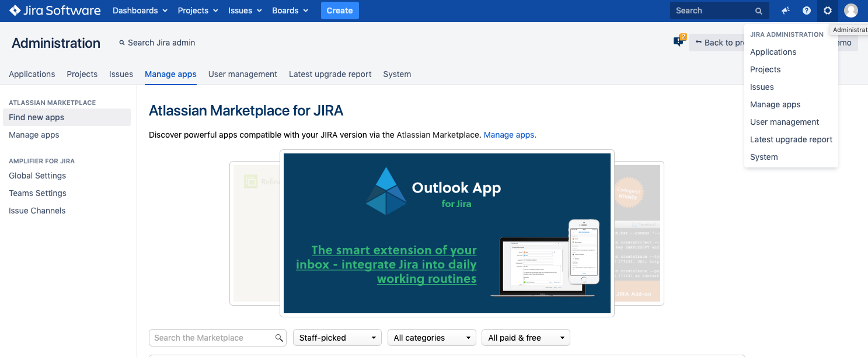Click the Marketplace search magnifier icon
This screenshot has height=357, width=868.
279,338
